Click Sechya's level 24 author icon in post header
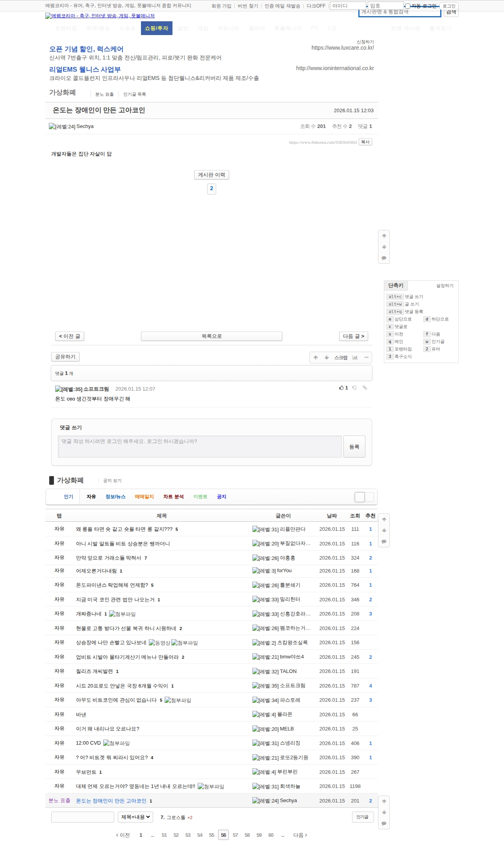 pyautogui.click(x=62, y=126)
